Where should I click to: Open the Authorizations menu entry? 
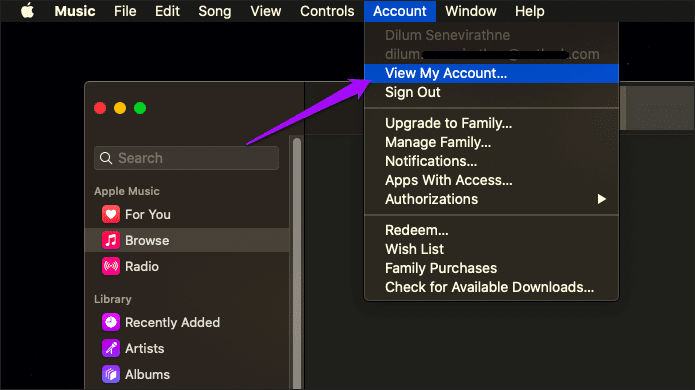coord(491,199)
